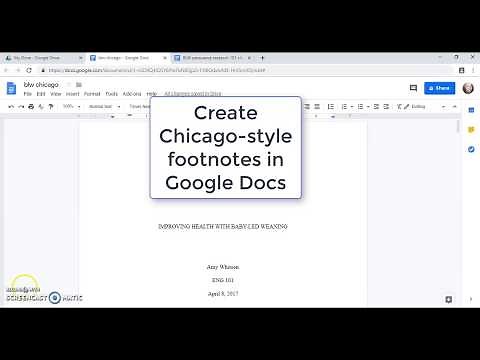
Task: Open the Edit menu
Action: coord(41,94)
